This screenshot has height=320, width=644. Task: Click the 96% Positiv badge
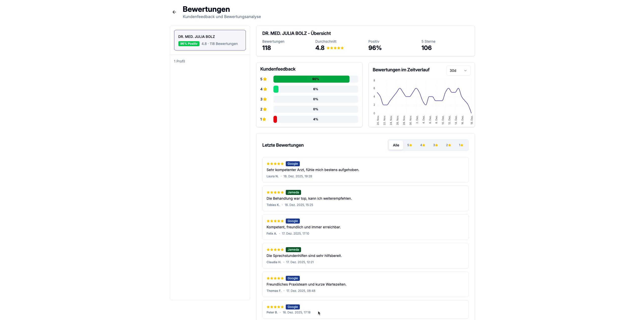pyautogui.click(x=189, y=44)
